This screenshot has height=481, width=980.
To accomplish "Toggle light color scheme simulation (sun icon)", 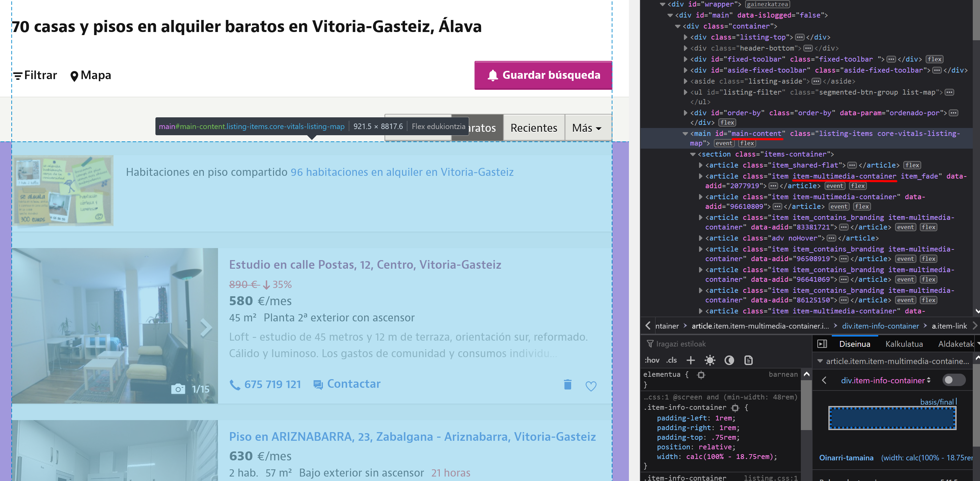I will [x=709, y=360].
